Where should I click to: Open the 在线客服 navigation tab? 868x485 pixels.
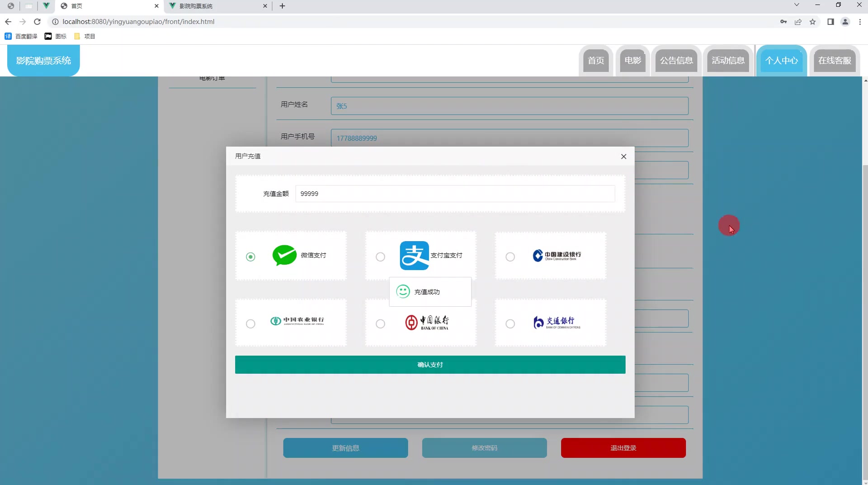[x=835, y=61]
